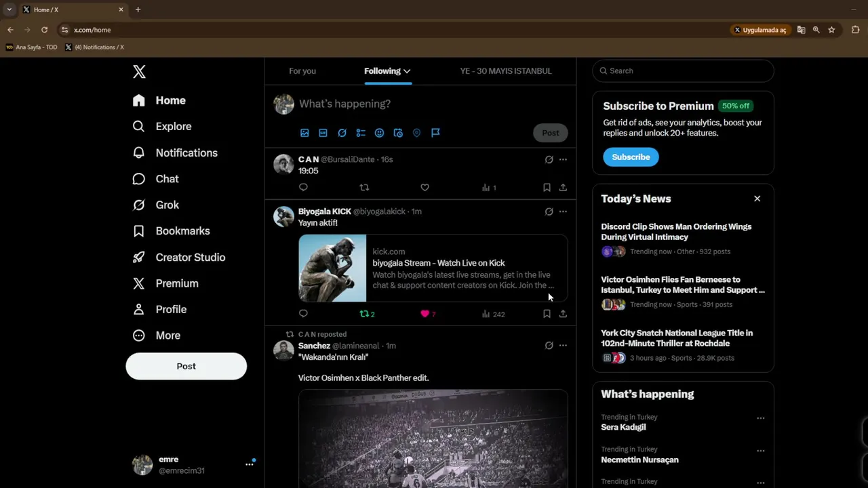868x488 pixels.
Task: Open Creator Studio from the sidebar
Action: 179,257
